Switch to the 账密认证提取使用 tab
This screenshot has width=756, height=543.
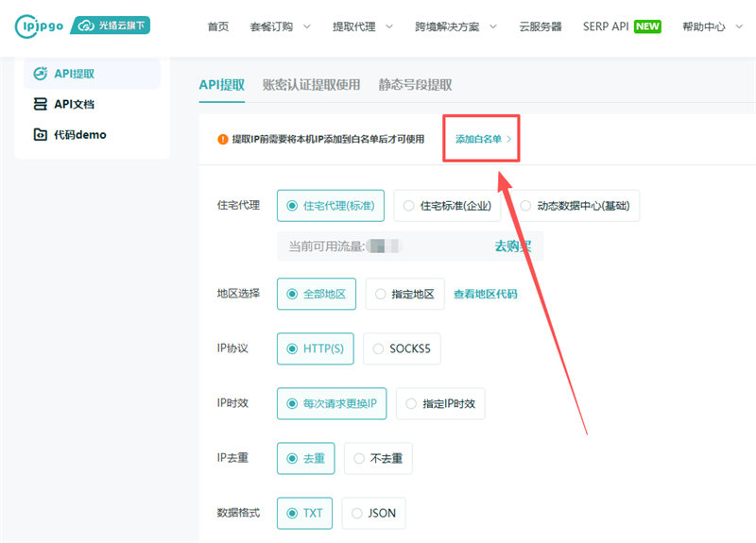pyautogui.click(x=312, y=85)
